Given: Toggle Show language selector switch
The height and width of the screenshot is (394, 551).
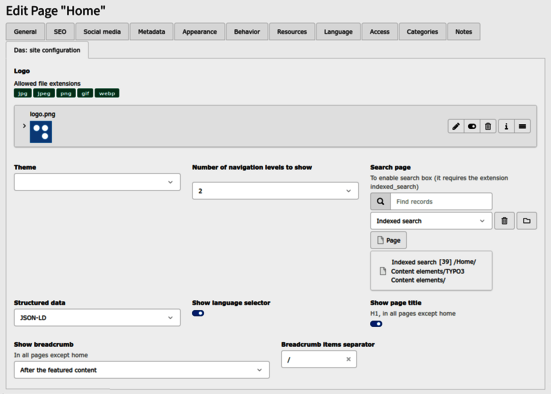Looking at the screenshot, I should (x=198, y=313).
